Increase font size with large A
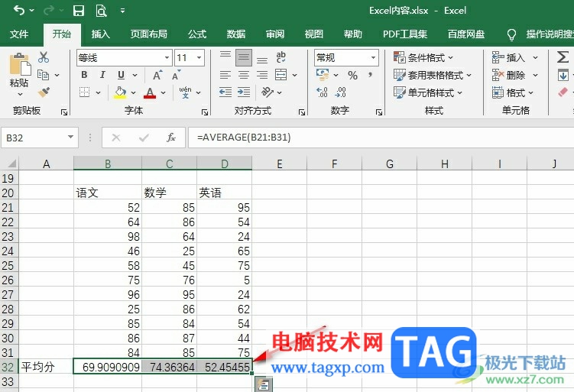Image resolution: width=574 pixels, height=392 pixels. click(157, 75)
